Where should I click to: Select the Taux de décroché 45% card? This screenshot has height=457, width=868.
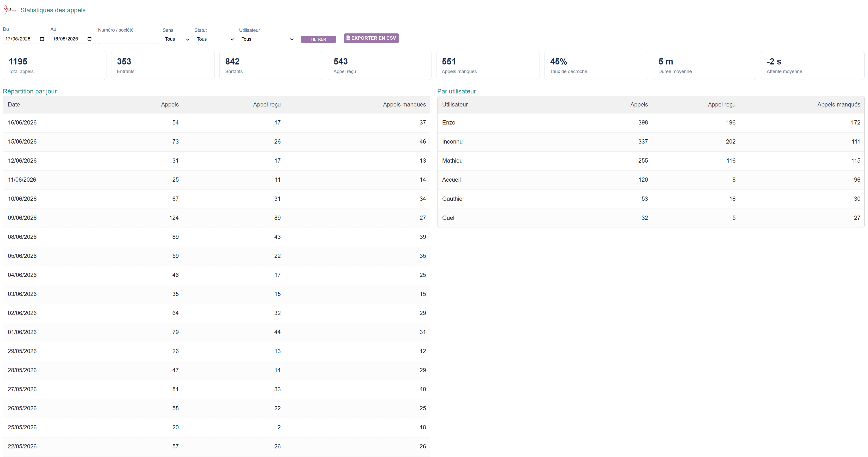click(x=596, y=66)
